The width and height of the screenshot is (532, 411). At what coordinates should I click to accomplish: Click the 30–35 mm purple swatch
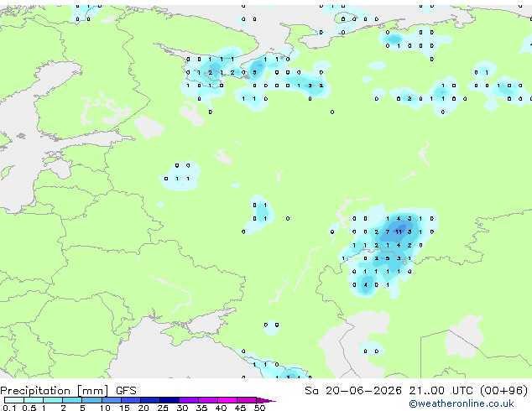pyautogui.click(x=189, y=400)
